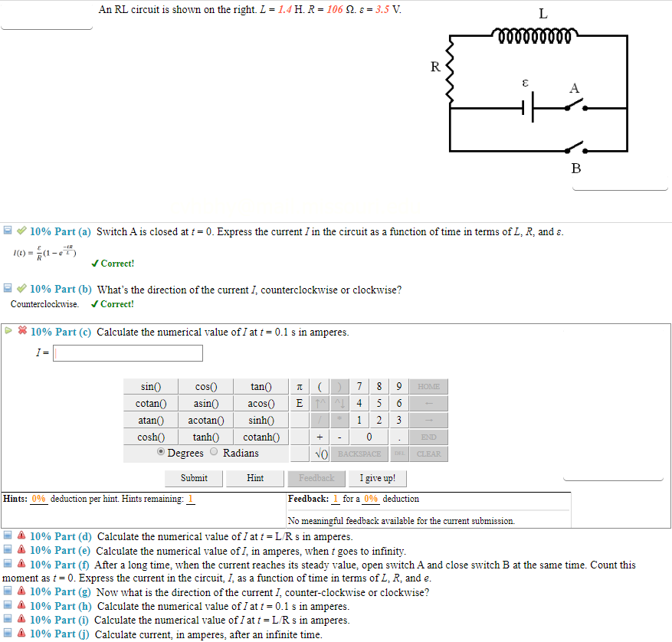Insert asin() function from keypad
Viewport: 672px width, 642px height.
(x=205, y=403)
